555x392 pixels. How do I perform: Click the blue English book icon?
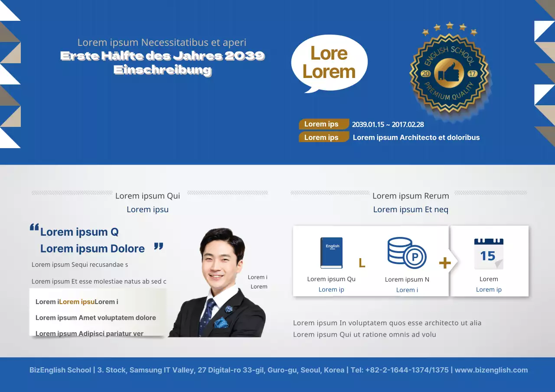tap(331, 253)
